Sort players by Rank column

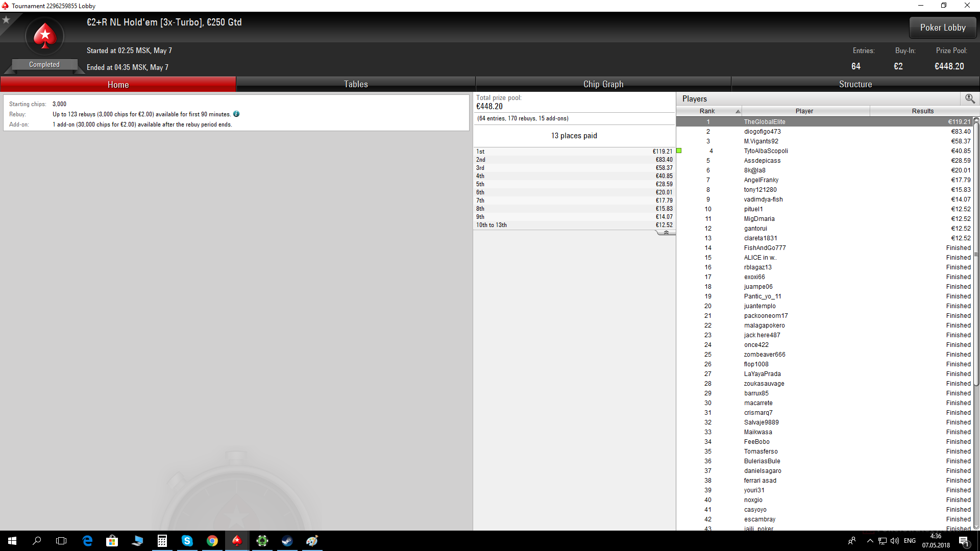click(x=708, y=111)
